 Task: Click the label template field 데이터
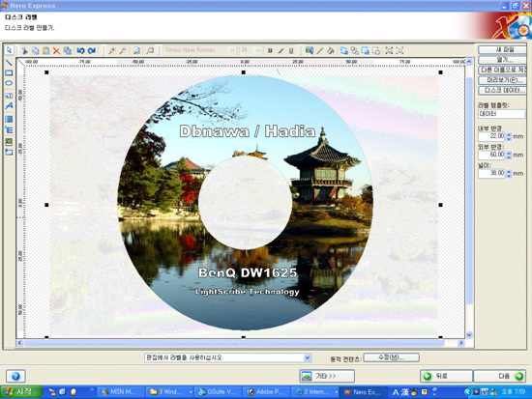pyautogui.click(x=502, y=114)
